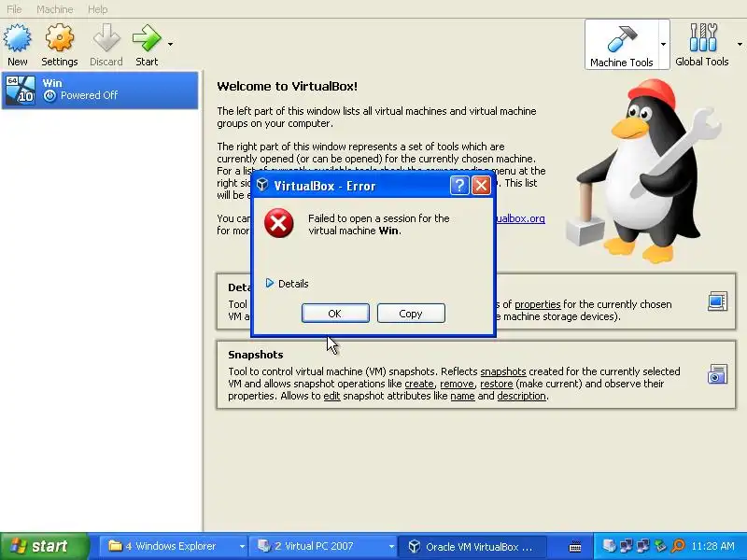
Task: Click the 'snapshots' link in Snapshots description
Action: (503, 371)
